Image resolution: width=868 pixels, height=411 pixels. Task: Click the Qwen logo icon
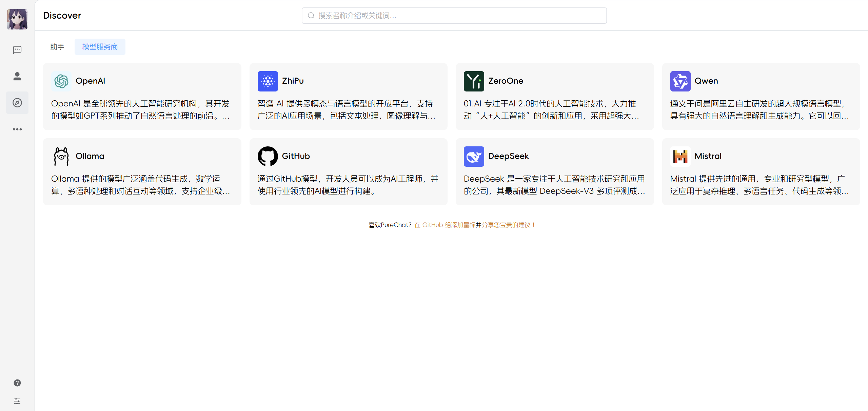coord(680,81)
